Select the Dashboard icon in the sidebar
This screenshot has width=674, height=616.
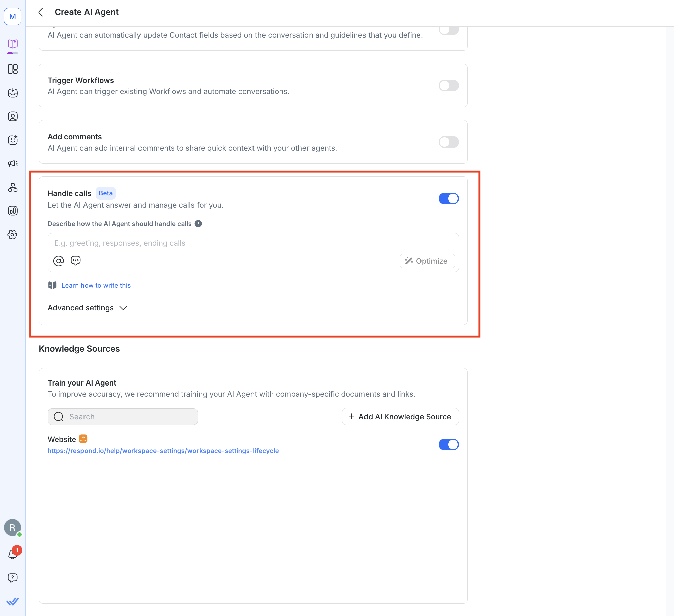(x=12, y=69)
